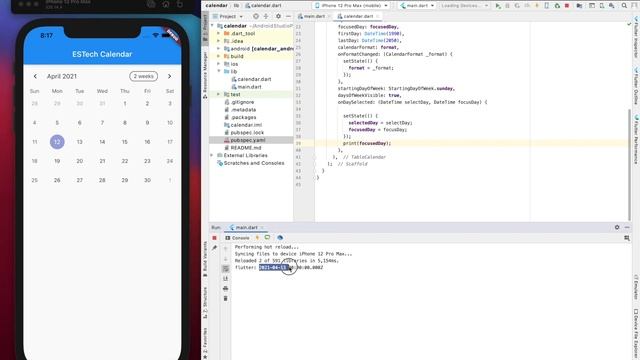The image size is (640, 360).
Task: Collapse all nodes in the Project panel
Action: pos(266,16)
